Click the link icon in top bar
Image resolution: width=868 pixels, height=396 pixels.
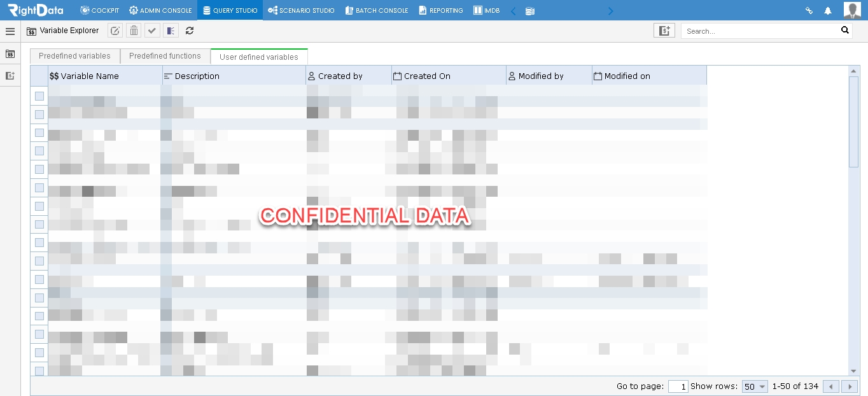pos(809,11)
